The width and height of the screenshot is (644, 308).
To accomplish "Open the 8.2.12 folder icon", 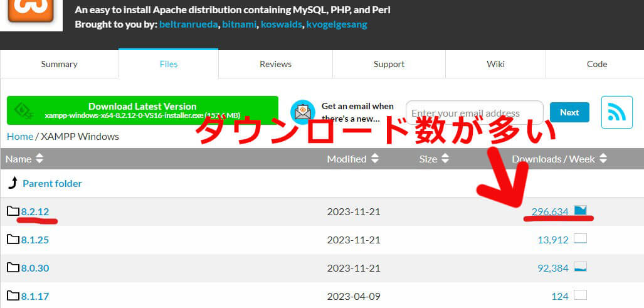I will pyautogui.click(x=13, y=211).
